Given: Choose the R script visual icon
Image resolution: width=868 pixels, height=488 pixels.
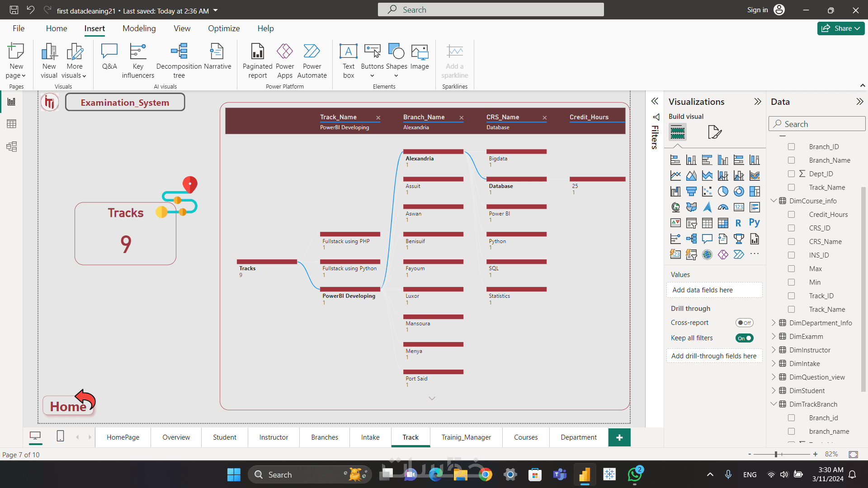Looking at the screenshot, I should [x=738, y=223].
